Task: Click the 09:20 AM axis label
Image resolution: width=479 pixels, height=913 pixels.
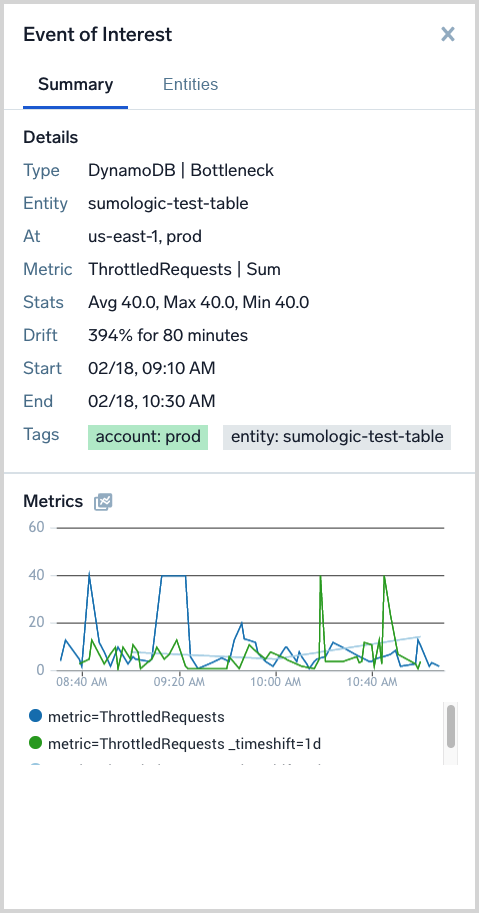Action: (179, 682)
